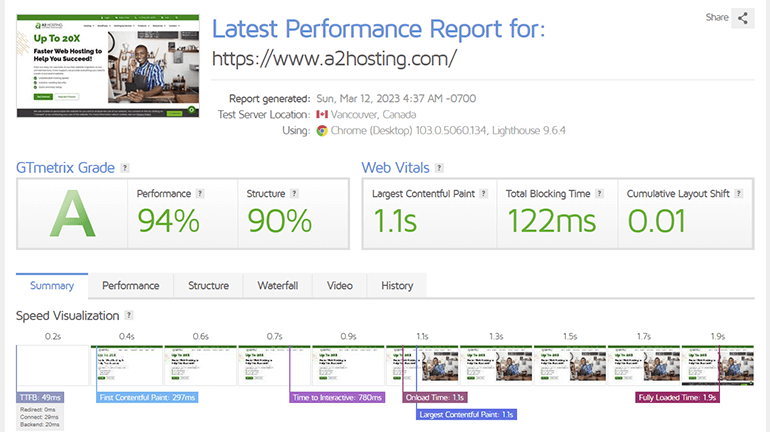This screenshot has height=432, width=770.
Task: Click the Chrome browser icon
Action: pos(322,131)
